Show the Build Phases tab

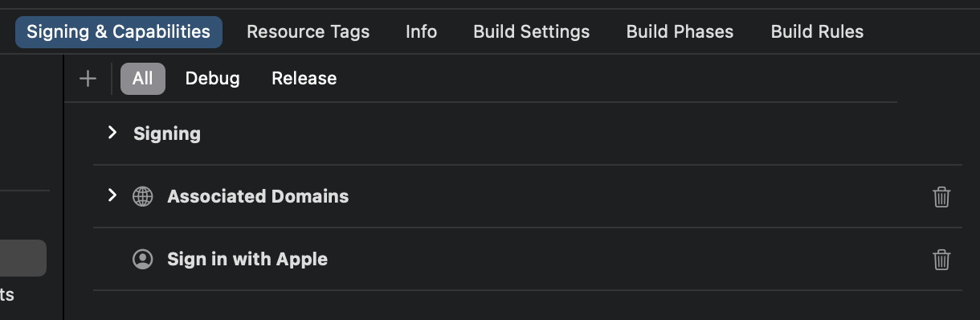(680, 32)
